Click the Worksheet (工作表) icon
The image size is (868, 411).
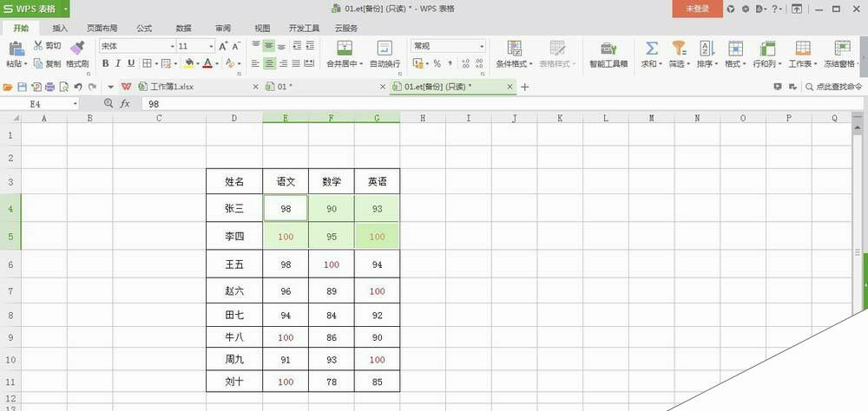(803, 49)
